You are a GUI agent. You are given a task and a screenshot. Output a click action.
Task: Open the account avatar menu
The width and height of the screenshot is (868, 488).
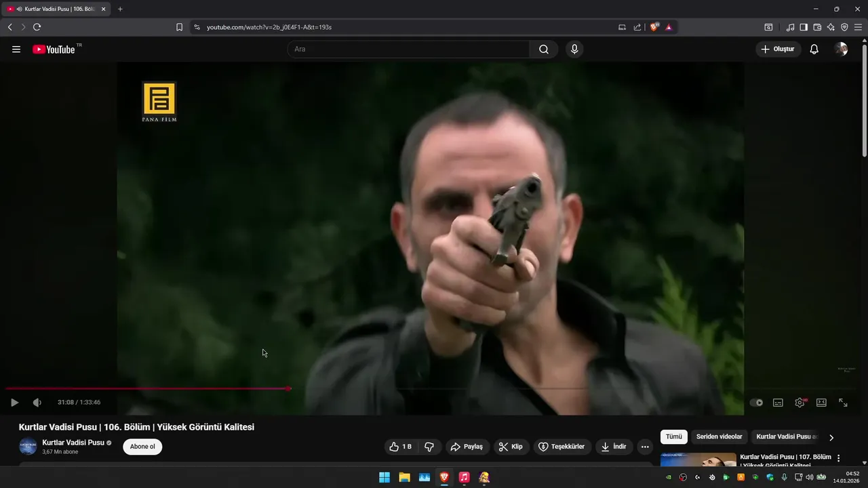coord(841,49)
